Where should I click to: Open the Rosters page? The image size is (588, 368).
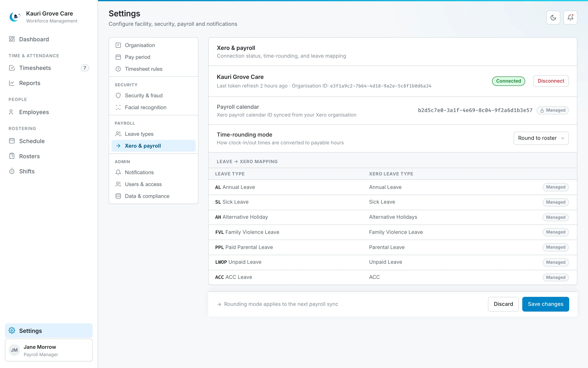pos(49,156)
